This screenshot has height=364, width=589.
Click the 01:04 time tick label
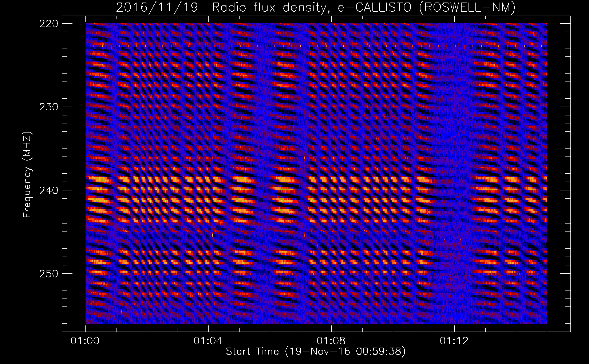click(x=208, y=341)
